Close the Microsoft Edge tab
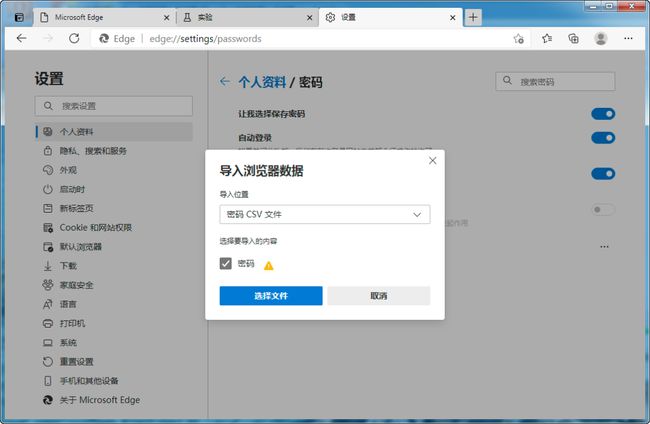The width and height of the screenshot is (650, 424). point(166,18)
